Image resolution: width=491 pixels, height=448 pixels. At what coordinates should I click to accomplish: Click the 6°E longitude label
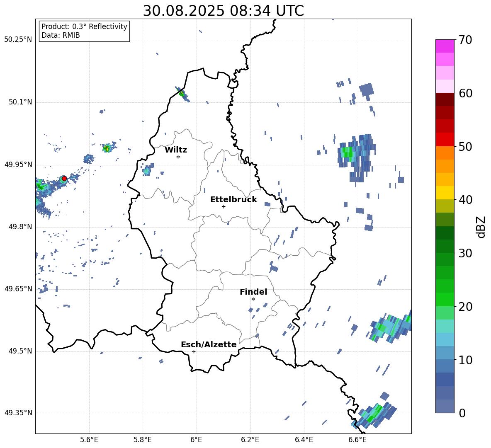(x=196, y=440)
